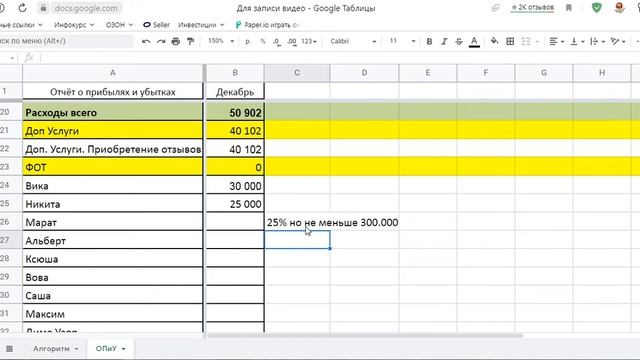Open the vertical align dropdown
This screenshot has height=360, width=640.
[577, 41]
